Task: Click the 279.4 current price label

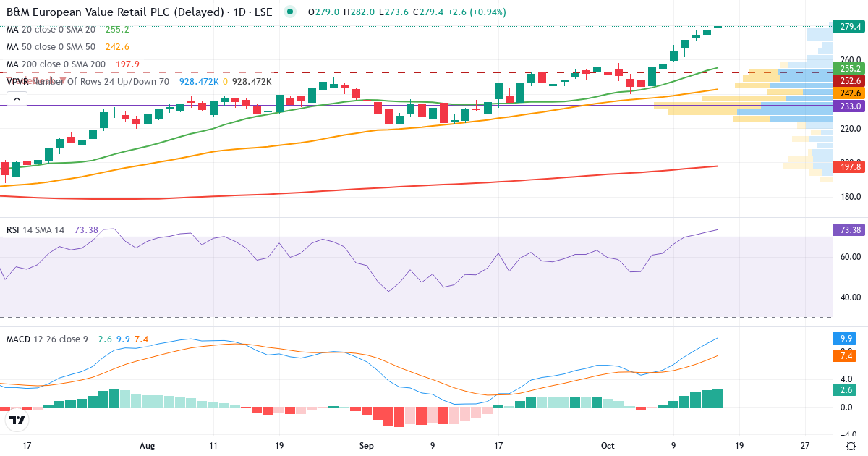Action: [x=849, y=27]
